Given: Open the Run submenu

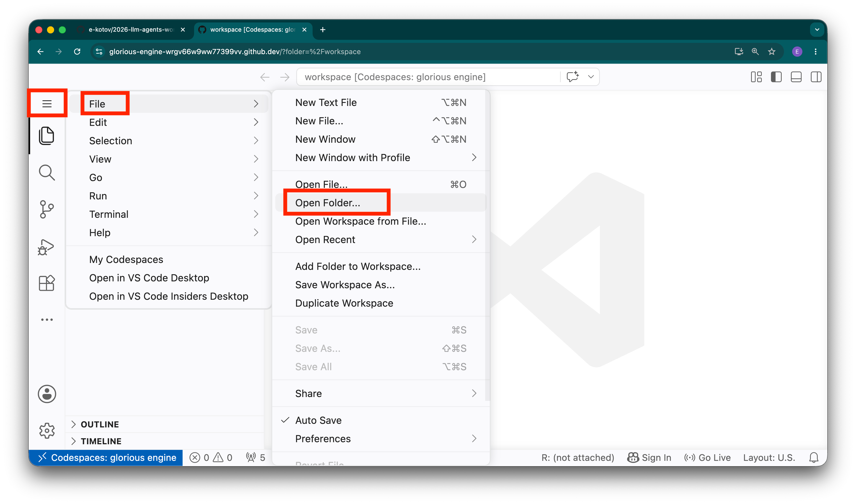Looking at the screenshot, I should pyautogui.click(x=169, y=196).
